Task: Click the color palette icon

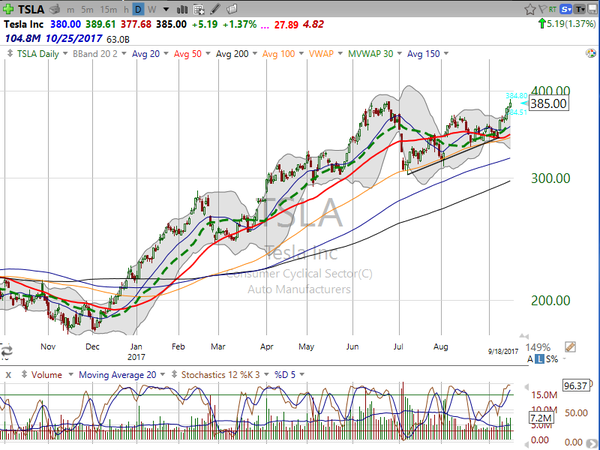Action: pyautogui.click(x=591, y=53)
